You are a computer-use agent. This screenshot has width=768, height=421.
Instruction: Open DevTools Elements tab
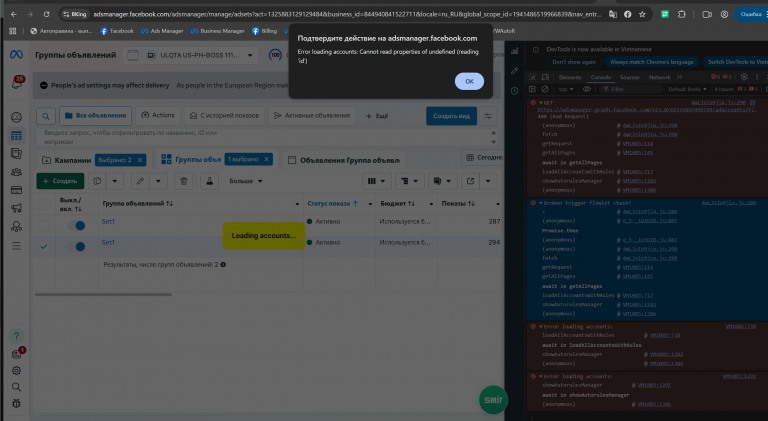pos(570,77)
